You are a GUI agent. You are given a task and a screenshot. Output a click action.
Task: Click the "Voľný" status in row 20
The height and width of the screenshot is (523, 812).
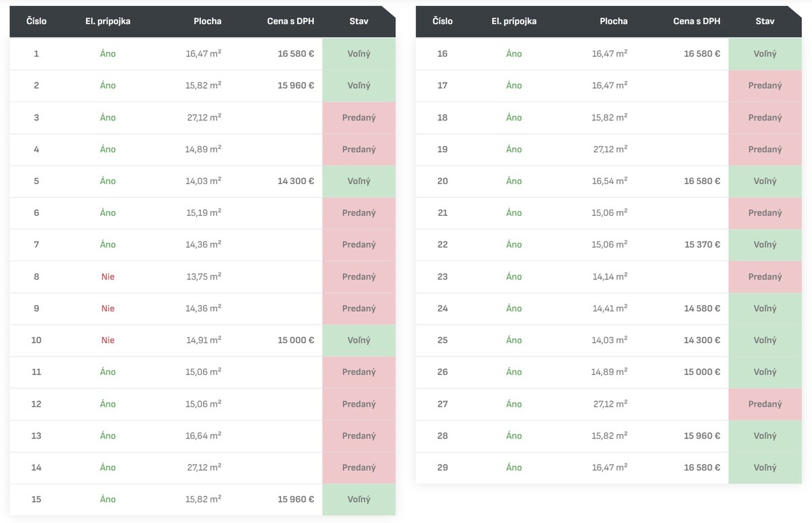coord(765,181)
